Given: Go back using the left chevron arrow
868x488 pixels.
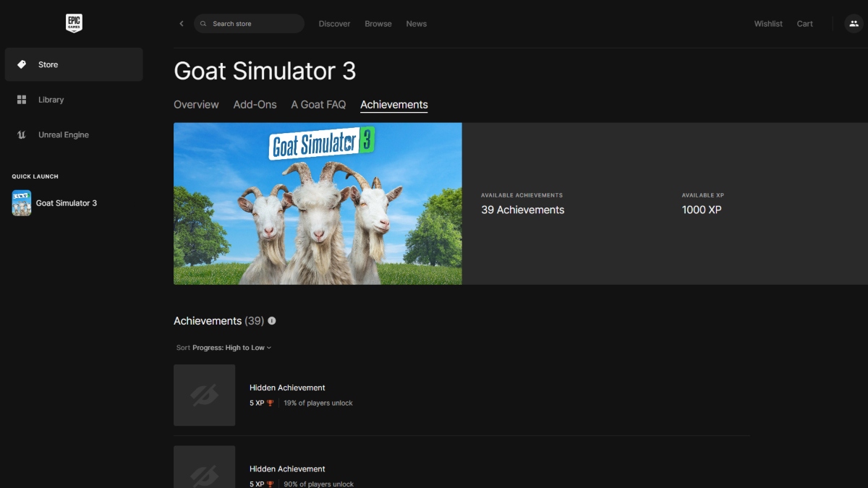Looking at the screenshot, I should click(182, 24).
